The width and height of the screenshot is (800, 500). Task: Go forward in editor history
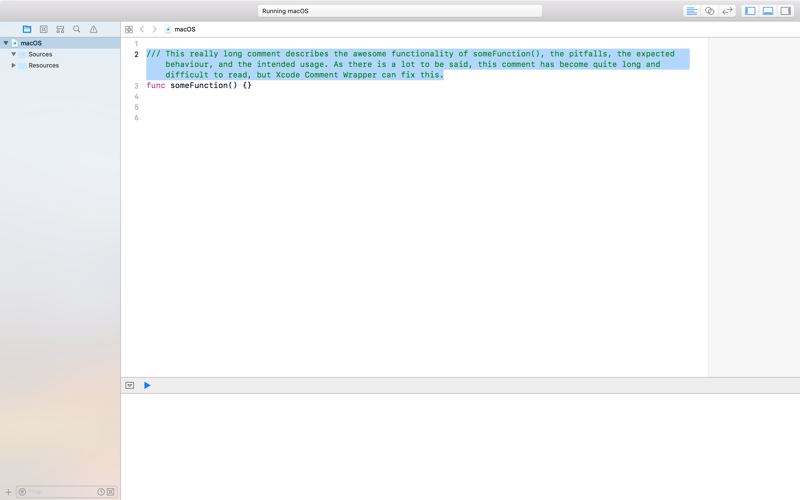[154, 29]
